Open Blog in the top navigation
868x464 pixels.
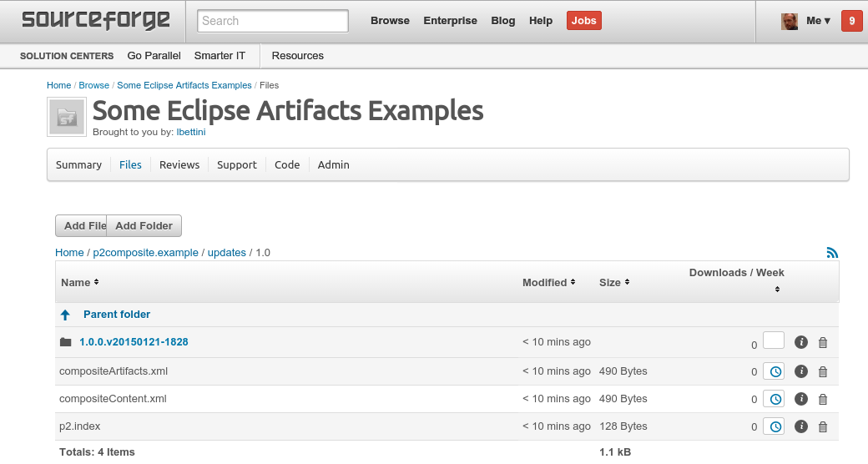coord(502,21)
